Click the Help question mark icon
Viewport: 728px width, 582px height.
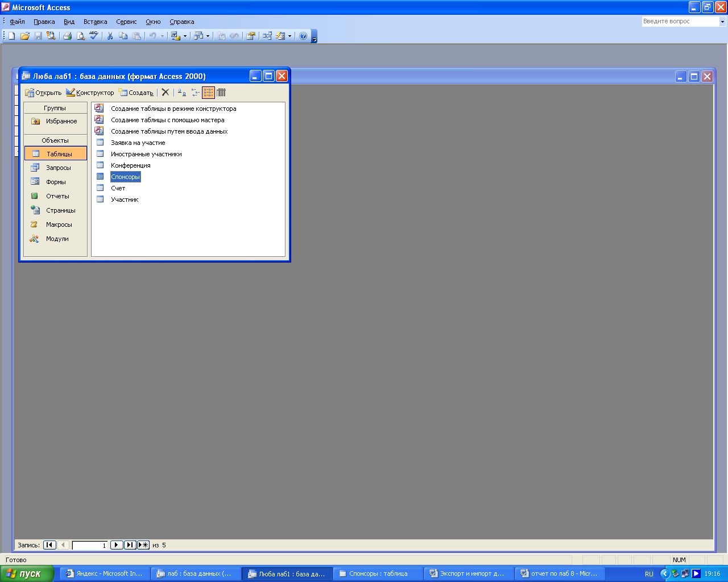(303, 36)
